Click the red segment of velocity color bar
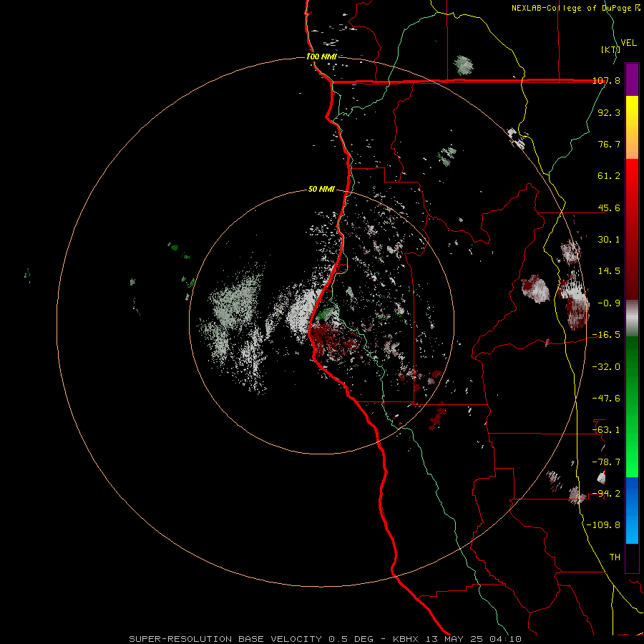The image size is (644, 644). pos(632,229)
